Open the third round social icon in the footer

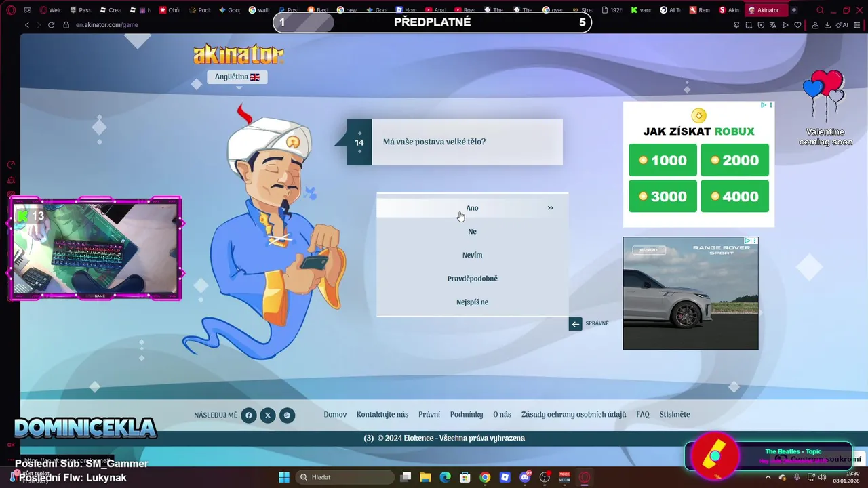coord(288,415)
